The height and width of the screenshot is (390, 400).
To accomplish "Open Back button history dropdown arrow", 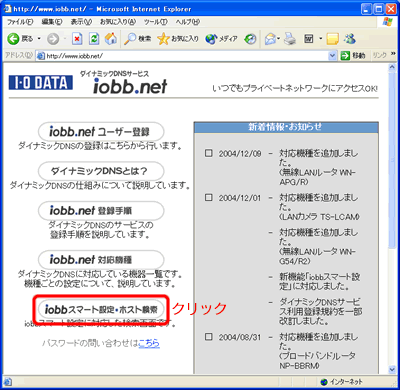I will pyautogui.click(x=39, y=39).
